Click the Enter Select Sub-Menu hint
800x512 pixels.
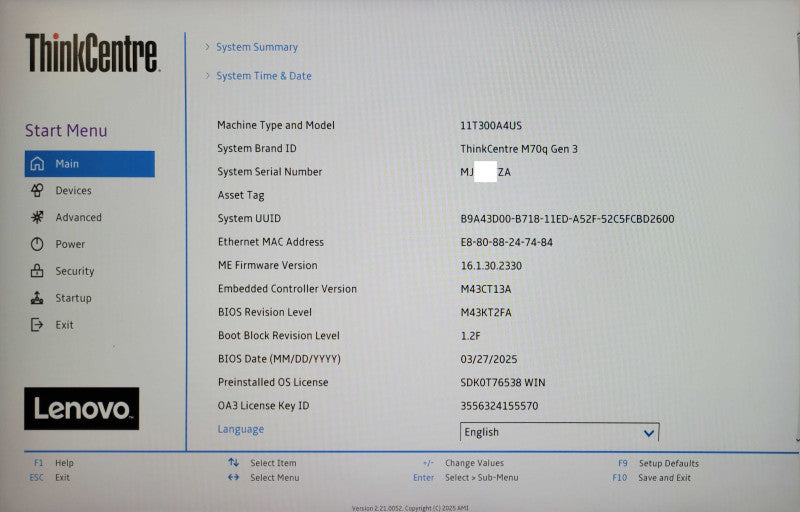[x=466, y=478]
